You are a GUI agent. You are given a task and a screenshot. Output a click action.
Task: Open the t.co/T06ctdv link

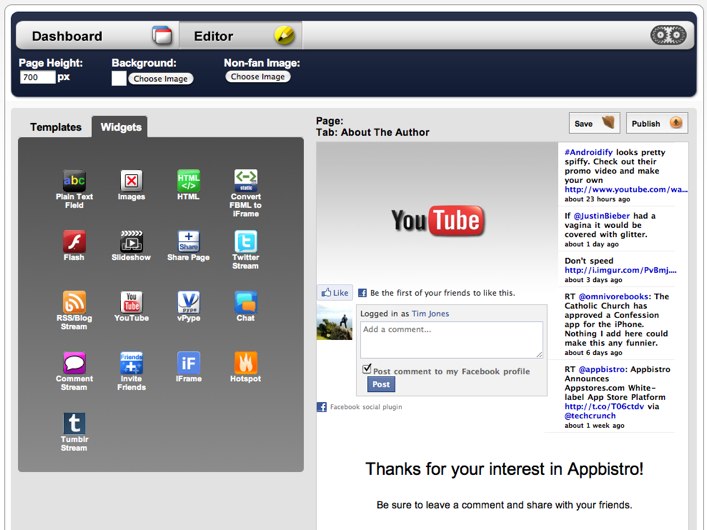coord(604,406)
